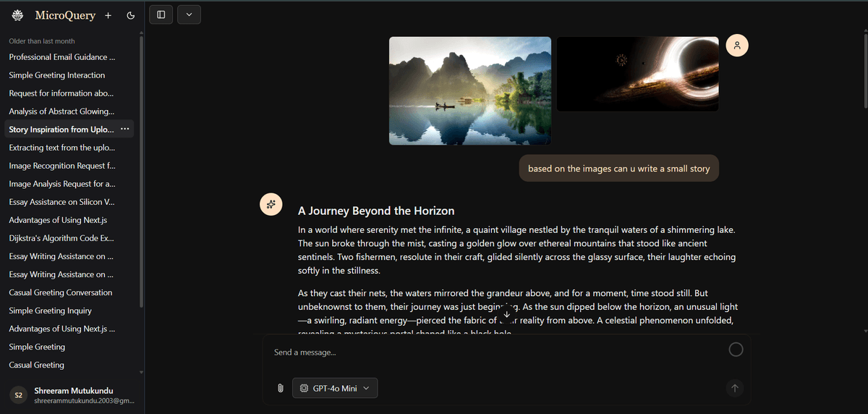Open options for Story Inspiration chat
Screen dimensions: 868x414
click(x=125, y=129)
